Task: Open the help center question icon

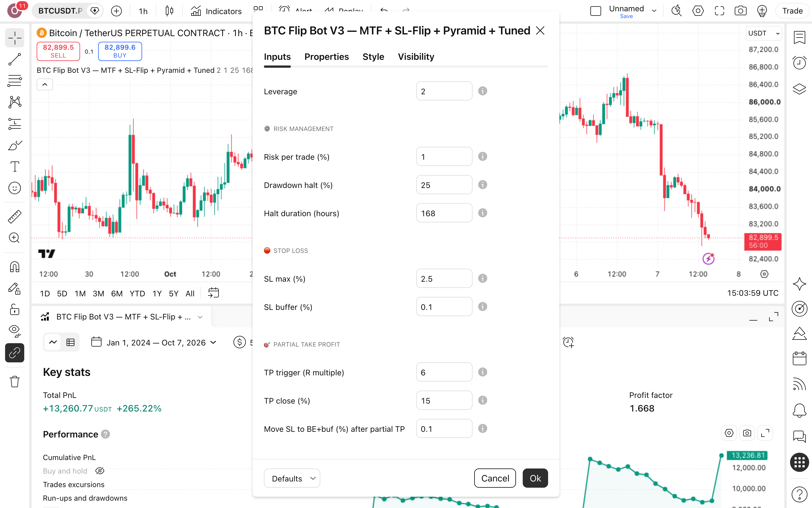Action: point(799,494)
